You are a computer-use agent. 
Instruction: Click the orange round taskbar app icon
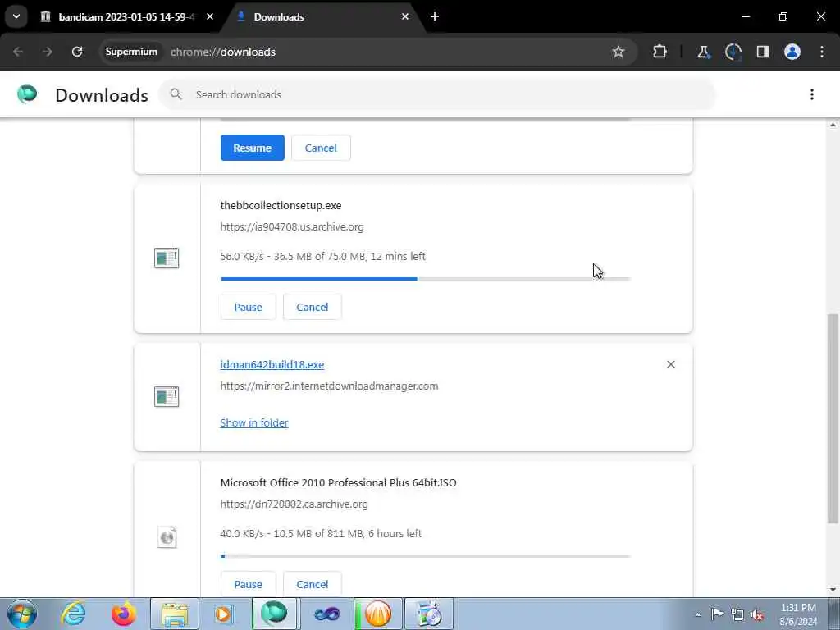(x=377, y=614)
